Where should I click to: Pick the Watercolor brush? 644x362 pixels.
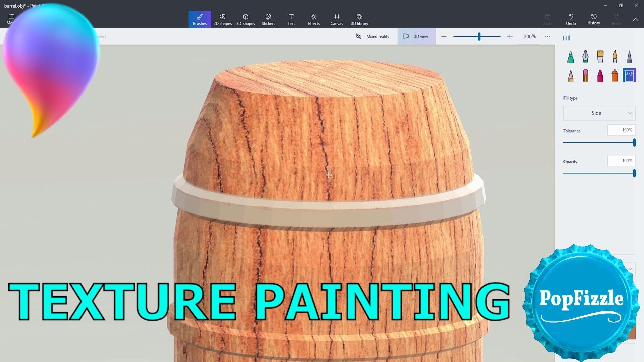[615, 57]
